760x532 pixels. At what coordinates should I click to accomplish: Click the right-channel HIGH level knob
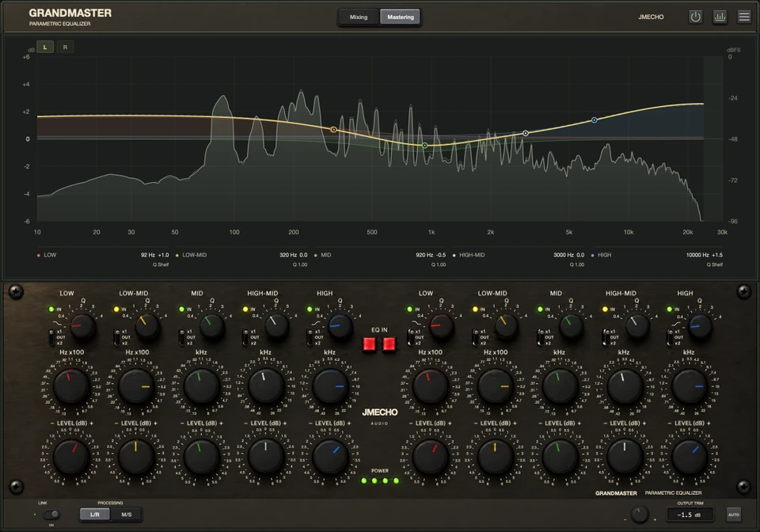tap(690, 457)
